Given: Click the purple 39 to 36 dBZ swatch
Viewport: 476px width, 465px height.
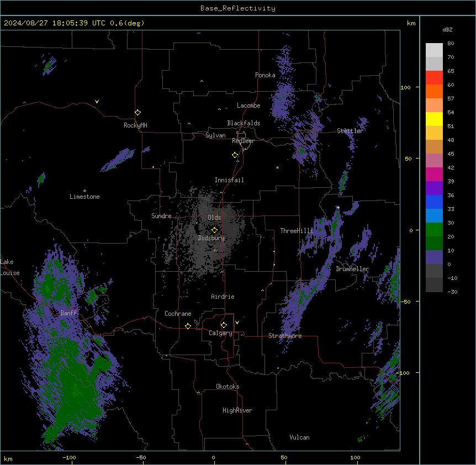Looking at the screenshot, I should click(434, 188).
